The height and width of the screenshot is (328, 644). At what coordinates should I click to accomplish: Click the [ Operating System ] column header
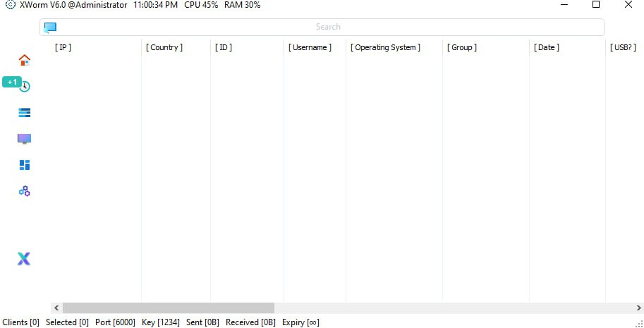tap(385, 47)
